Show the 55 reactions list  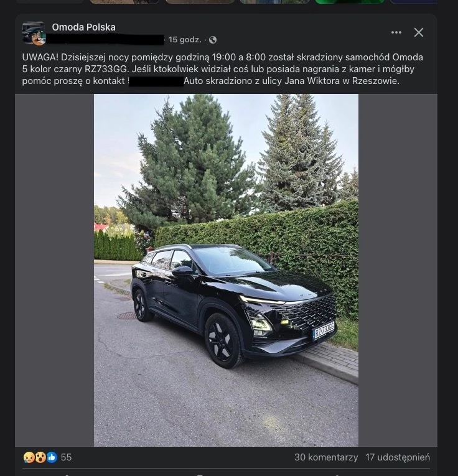click(x=66, y=457)
